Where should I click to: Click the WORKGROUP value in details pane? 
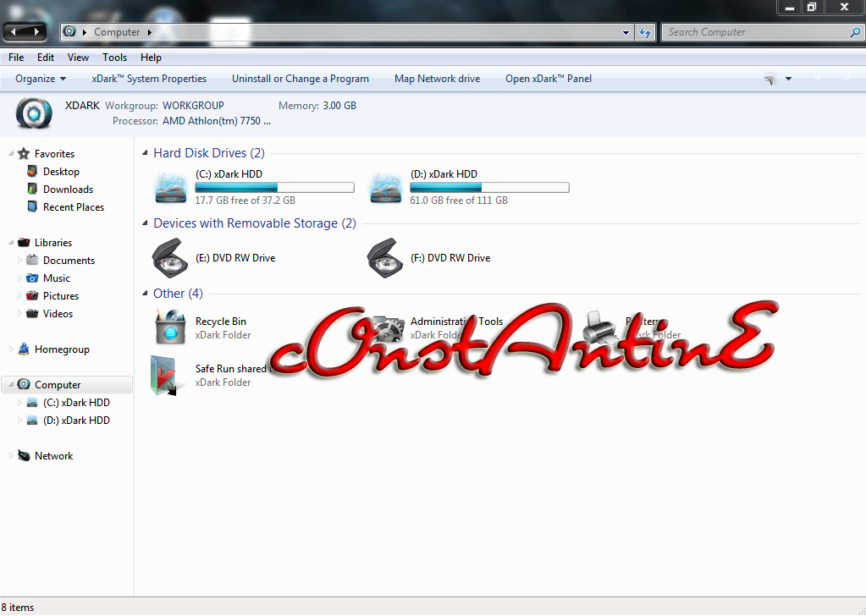tap(193, 106)
